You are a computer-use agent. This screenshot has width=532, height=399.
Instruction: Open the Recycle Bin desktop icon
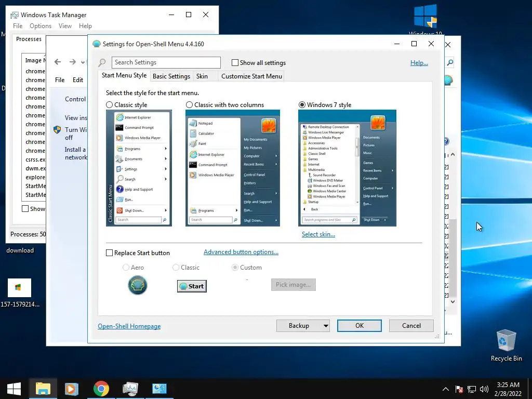[506, 345]
